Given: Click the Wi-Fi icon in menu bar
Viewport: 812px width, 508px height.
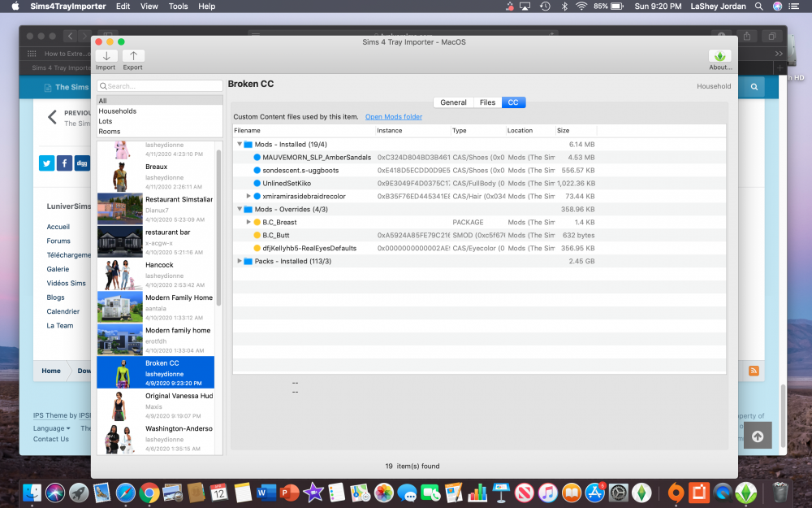Looking at the screenshot, I should 581,7.
